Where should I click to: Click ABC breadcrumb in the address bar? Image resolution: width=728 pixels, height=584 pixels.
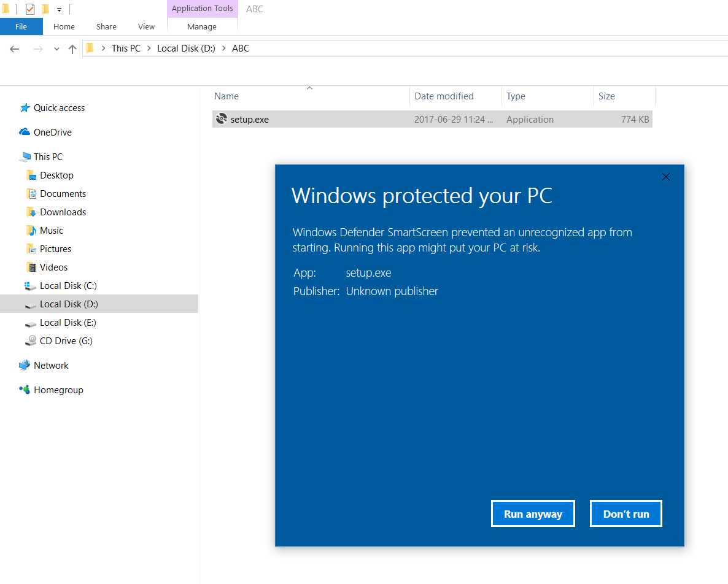pyautogui.click(x=241, y=48)
